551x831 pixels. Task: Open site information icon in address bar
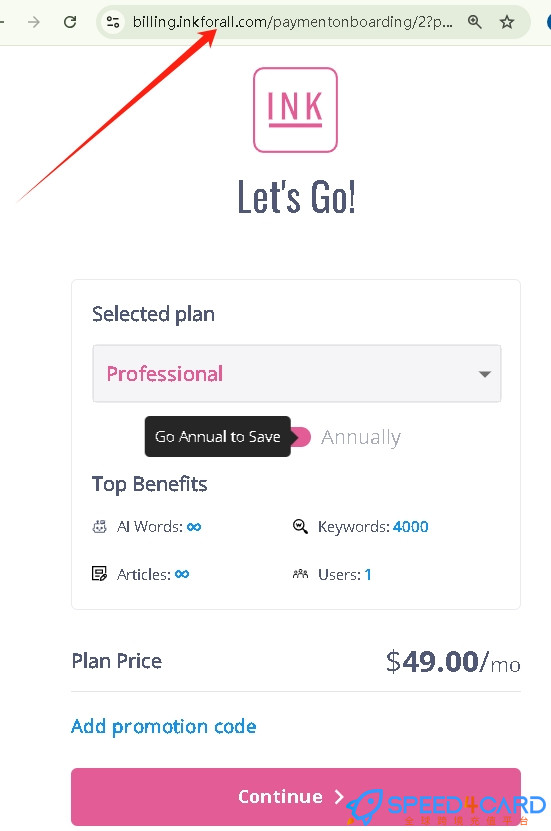point(113,22)
